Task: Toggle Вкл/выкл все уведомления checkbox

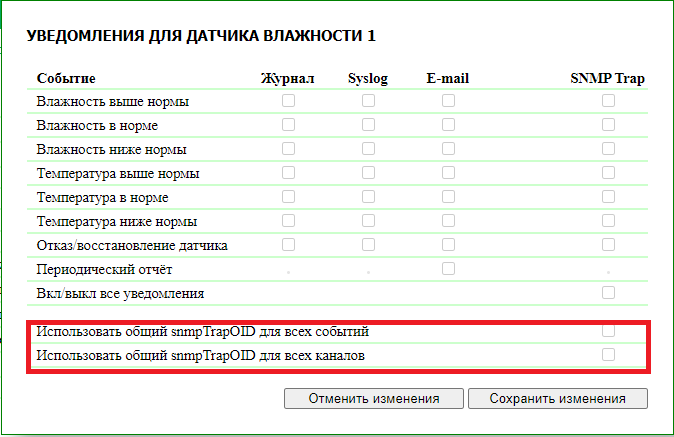Action: 608,293
